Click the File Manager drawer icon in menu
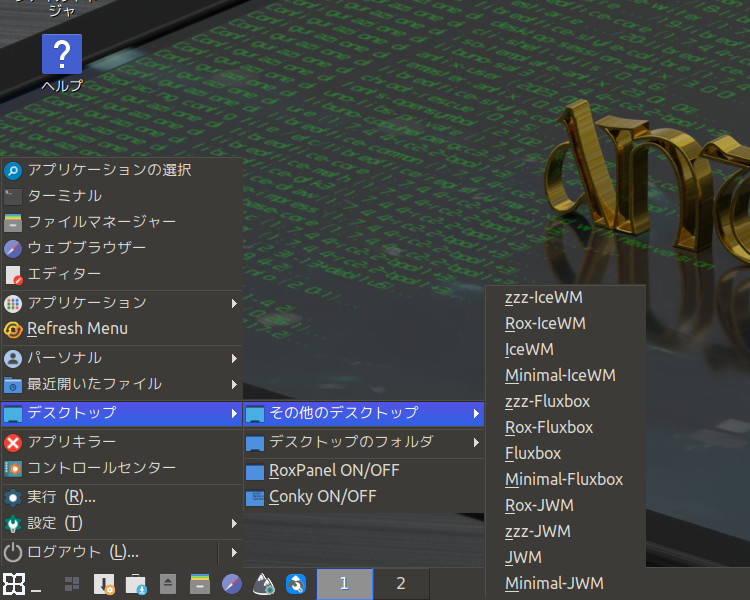The height and width of the screenshot is (600, 750). point(13,222)
